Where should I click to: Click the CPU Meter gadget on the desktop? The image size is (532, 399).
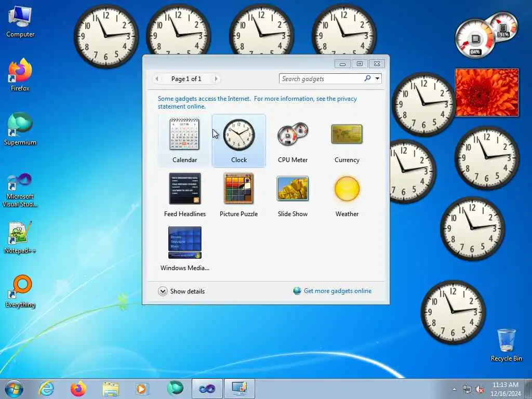486,35
